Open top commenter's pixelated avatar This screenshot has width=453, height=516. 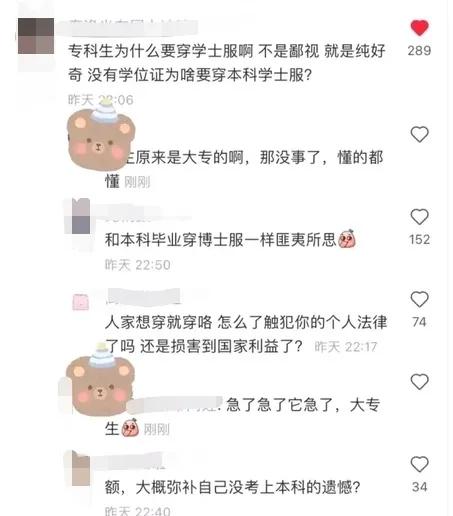pyautogui.click(x=36, y=36)
